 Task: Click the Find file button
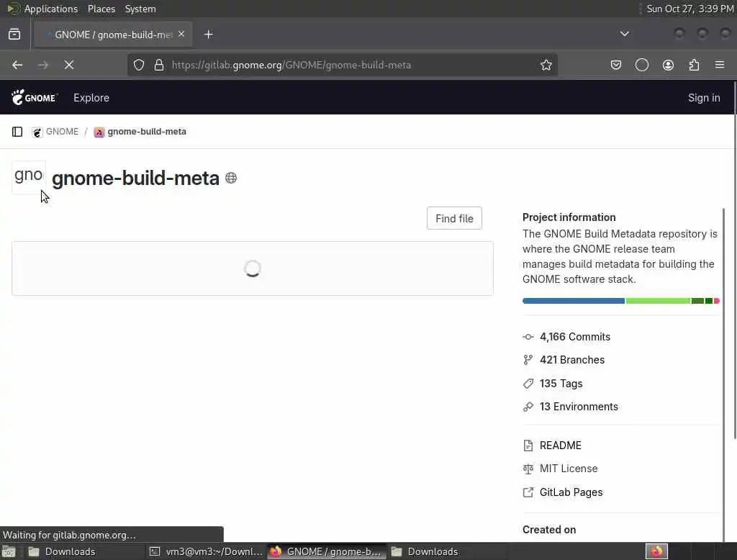point(454,218)
